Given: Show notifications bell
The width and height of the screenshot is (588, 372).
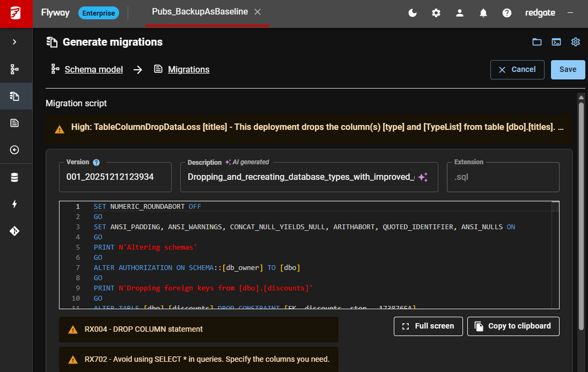Looking at the screenshot, I should (x=483, y=13).
